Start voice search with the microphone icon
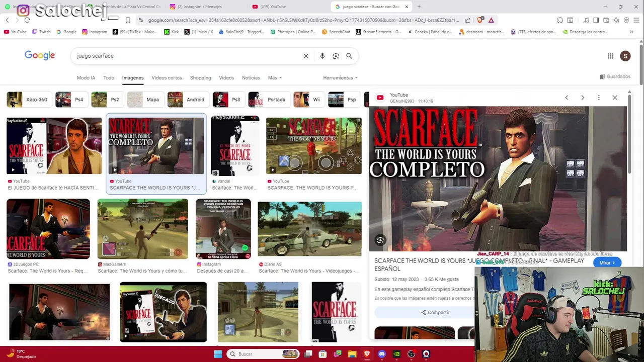Image resolution: width=644 pixels, height=362 pixels. (323, 56)
